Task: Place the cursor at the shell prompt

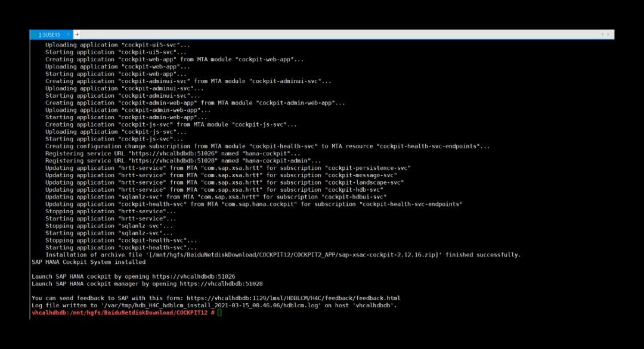Action: (219, 313)
